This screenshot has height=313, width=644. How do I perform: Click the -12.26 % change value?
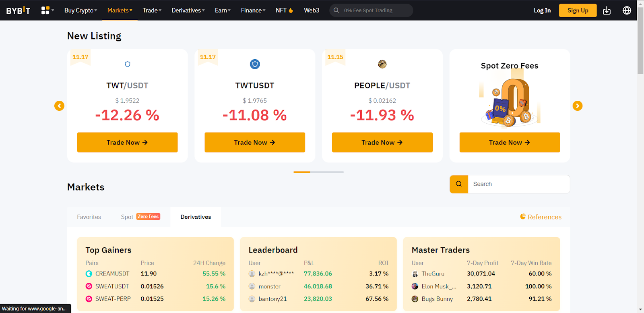[127, 115]
